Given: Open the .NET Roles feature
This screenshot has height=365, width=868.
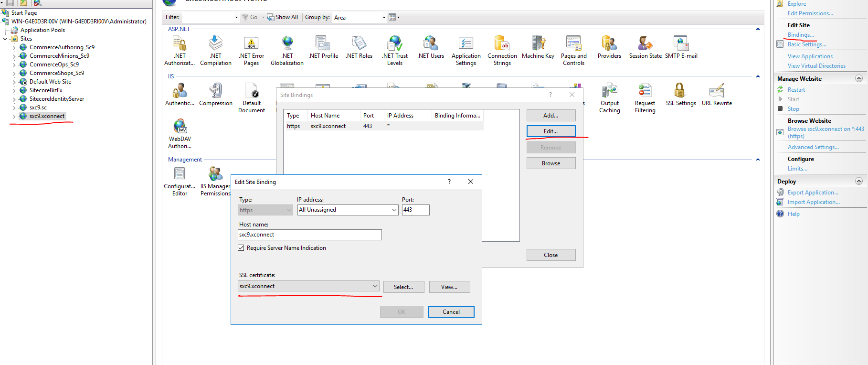Looking at the screenshot, I should point(359,47).
